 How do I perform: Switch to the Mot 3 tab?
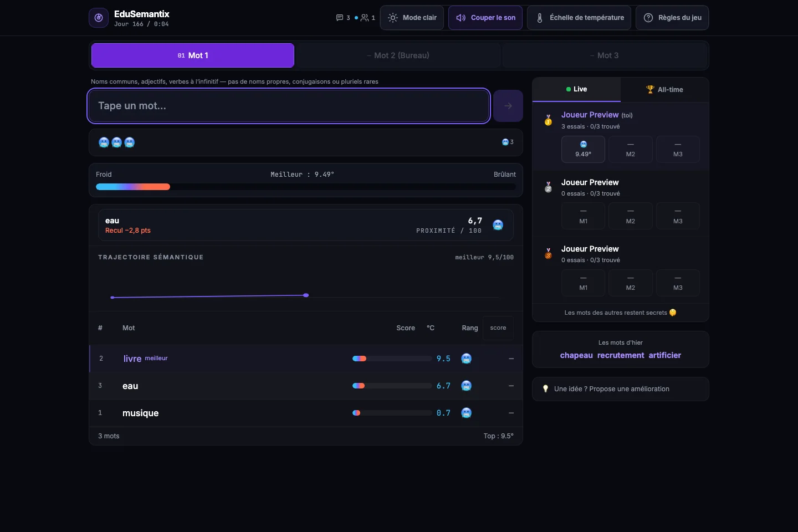click(x=605, y=55)
